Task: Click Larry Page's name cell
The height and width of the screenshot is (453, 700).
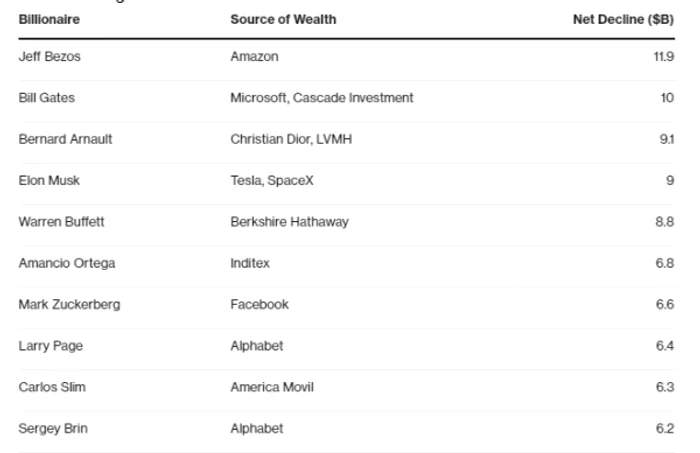Action: [50, 346]
